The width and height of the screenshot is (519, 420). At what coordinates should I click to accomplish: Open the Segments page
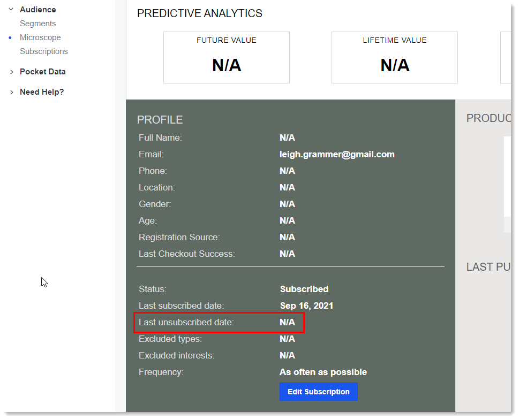pyautogui.click(x=37, y=24)
